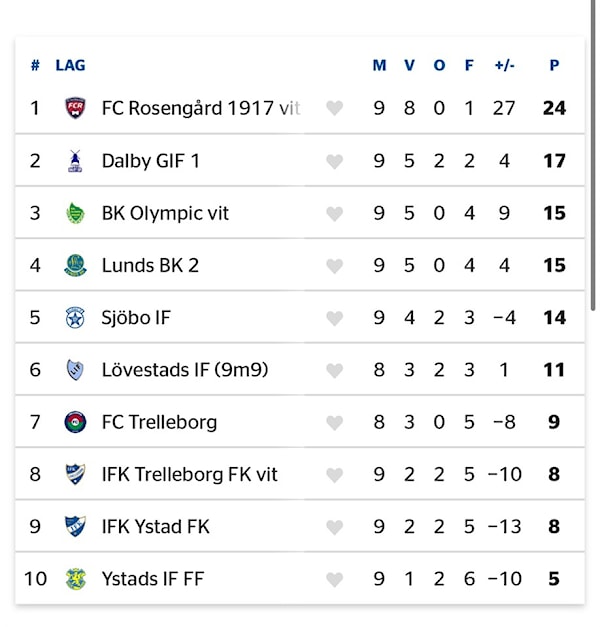
Task: Click the LAG column header
Action: 70,66
